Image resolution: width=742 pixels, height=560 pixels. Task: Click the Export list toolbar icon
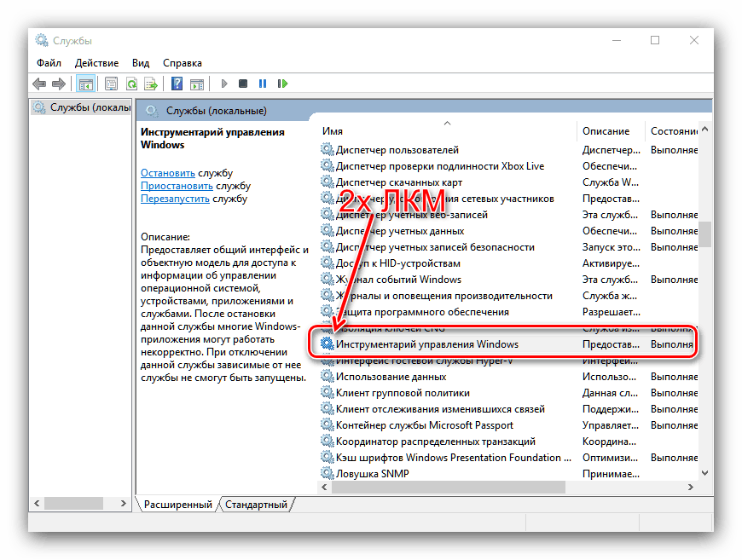151,84
